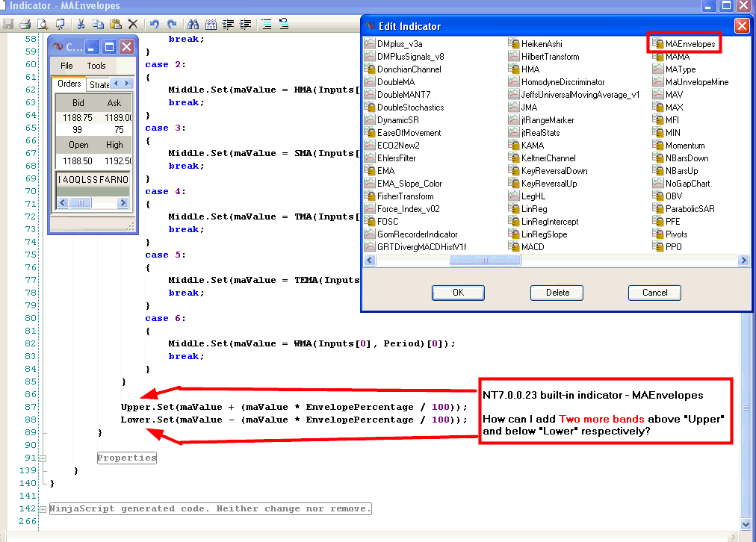Select OBV indicator in list
Viewport: 756px width, 542px height.
coord(674,196)
